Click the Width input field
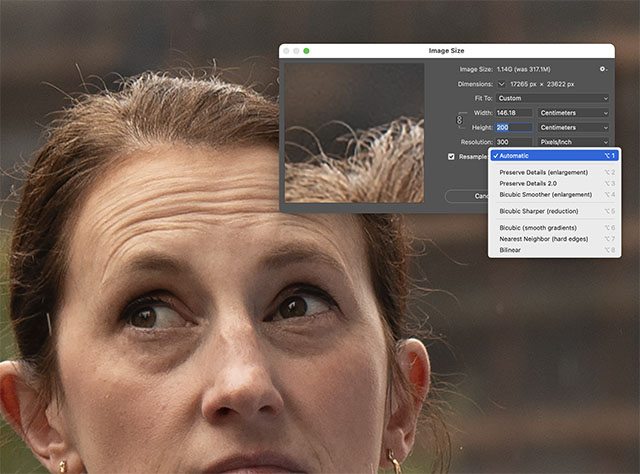 click(x=514, y=113)
